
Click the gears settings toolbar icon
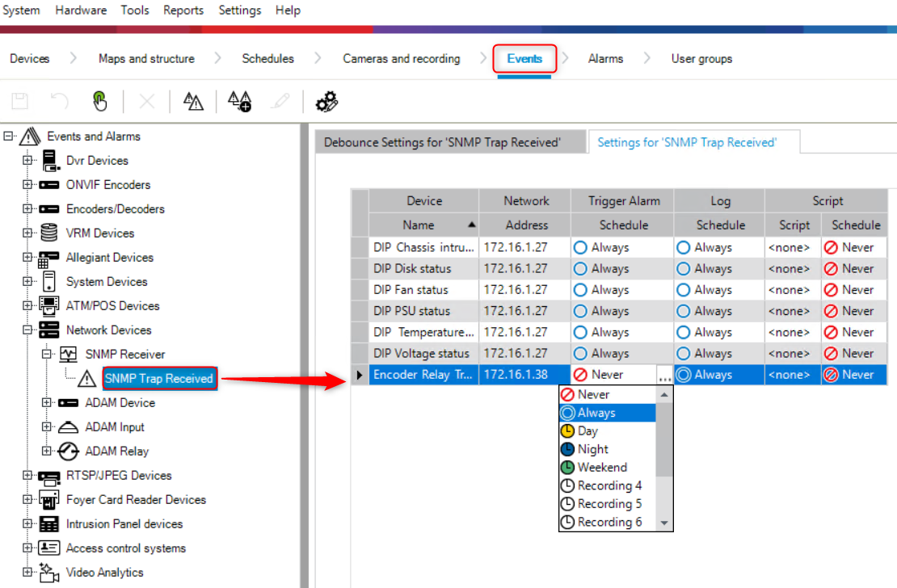326,101
